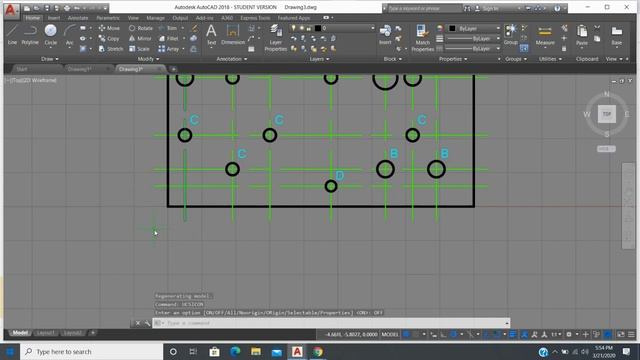Toggle ortho mode in status bar
This screenshot has width=640, height=360.
[x=443, y=334]
